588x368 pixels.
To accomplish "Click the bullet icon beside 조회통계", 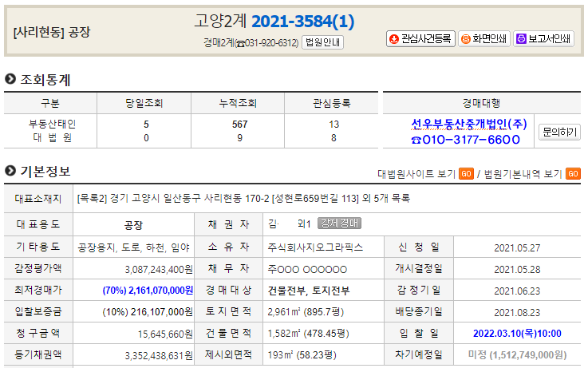I will coord(10,79).
